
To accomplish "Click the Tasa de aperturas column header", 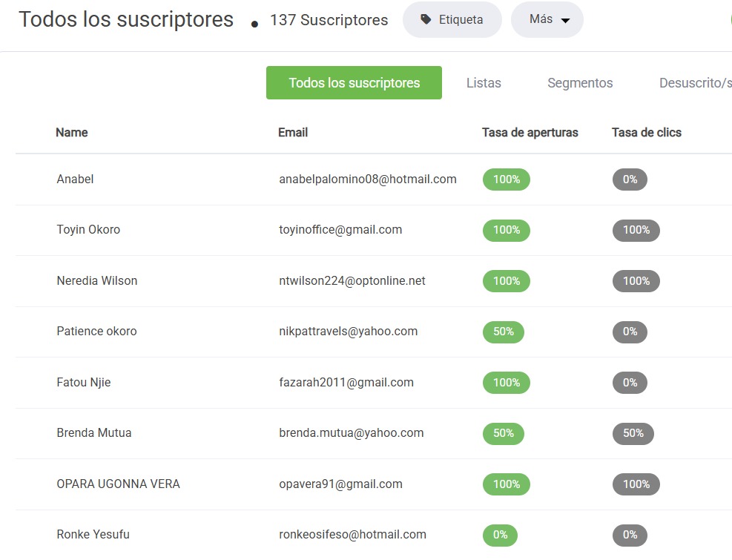I will pos(530,132).
